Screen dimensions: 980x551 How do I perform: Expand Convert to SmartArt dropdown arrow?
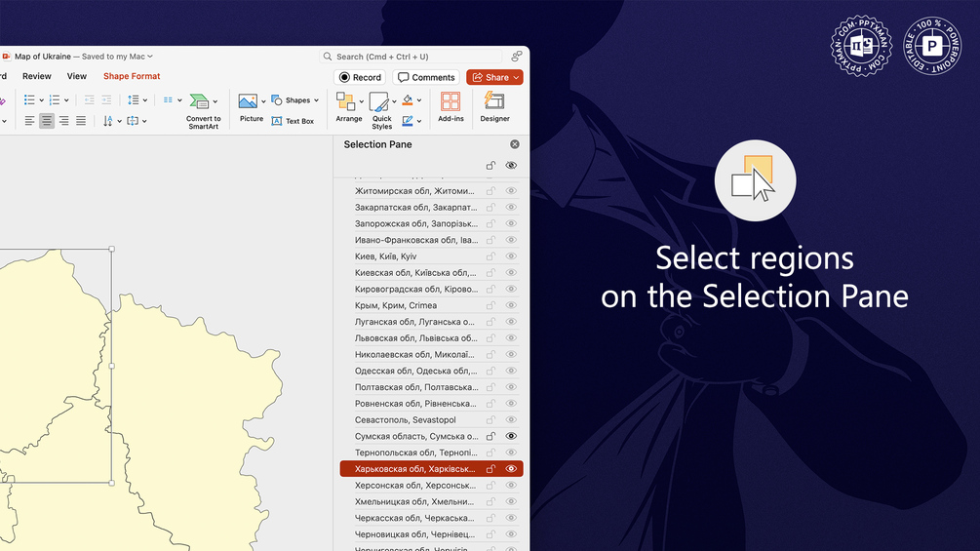(215, 101)
